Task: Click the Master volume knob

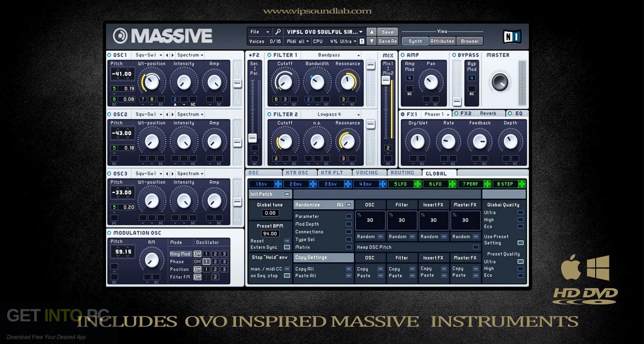Action: (x=500, y=82)
